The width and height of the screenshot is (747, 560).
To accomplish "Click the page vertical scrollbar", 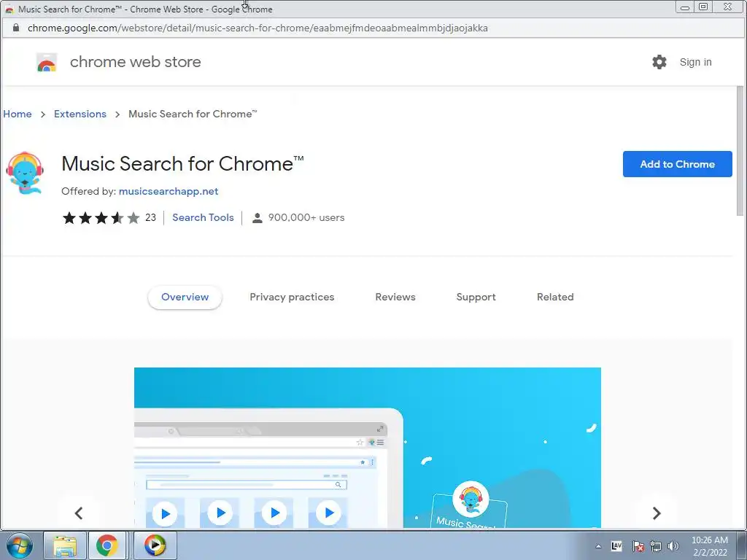I will point(740,150).
